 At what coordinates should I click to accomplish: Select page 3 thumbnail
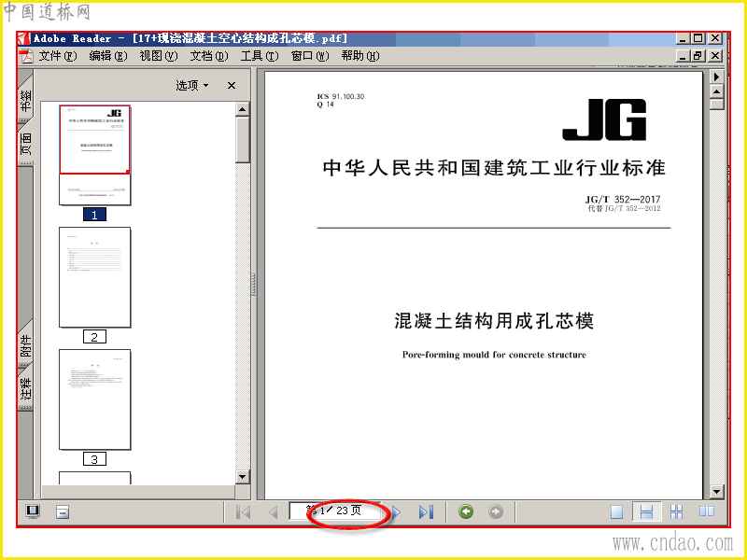click(x=95, y=399)
